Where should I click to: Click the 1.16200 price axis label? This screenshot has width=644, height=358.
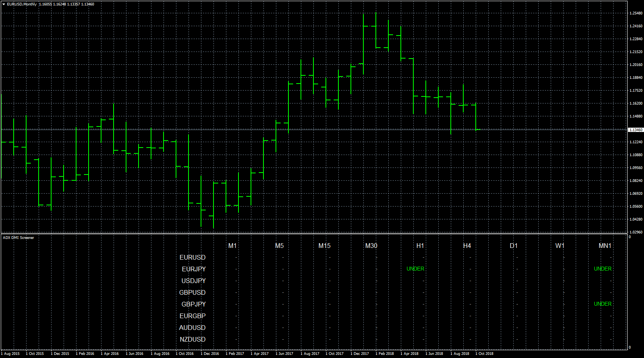tap(636, 103)
